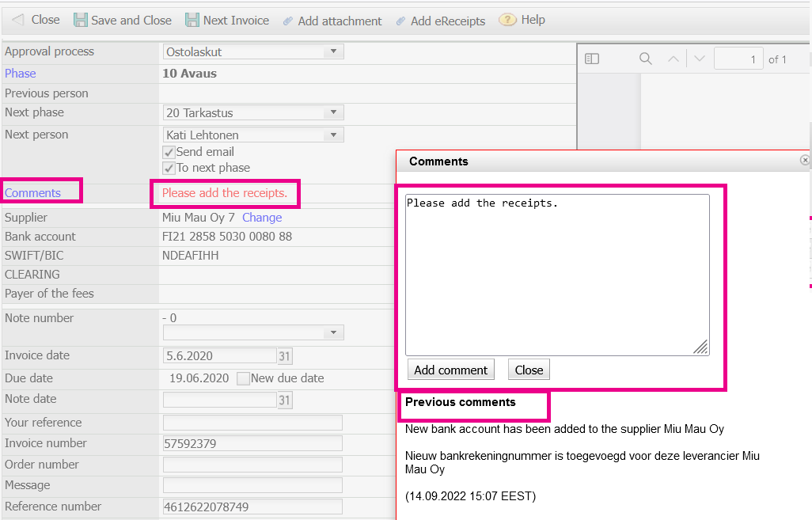Click the comment textarea resize handle
Viewport: 812px width, 520px height.
coord(700,347)
